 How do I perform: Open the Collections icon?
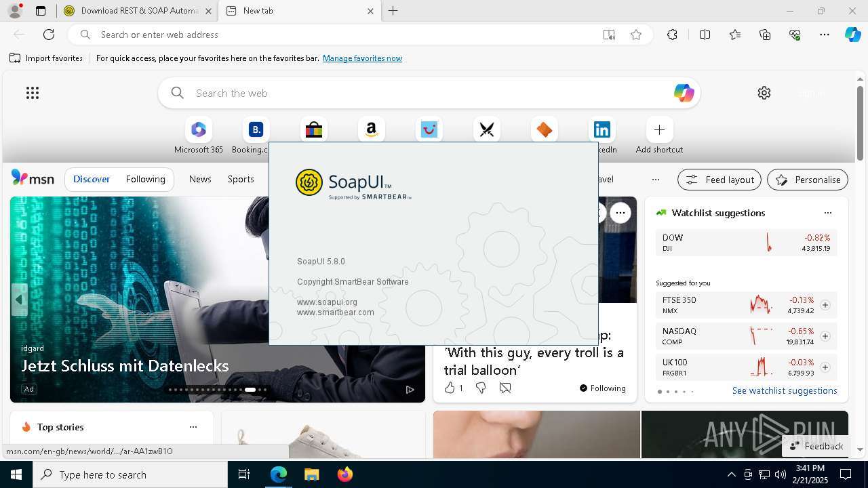coord(765,35)
